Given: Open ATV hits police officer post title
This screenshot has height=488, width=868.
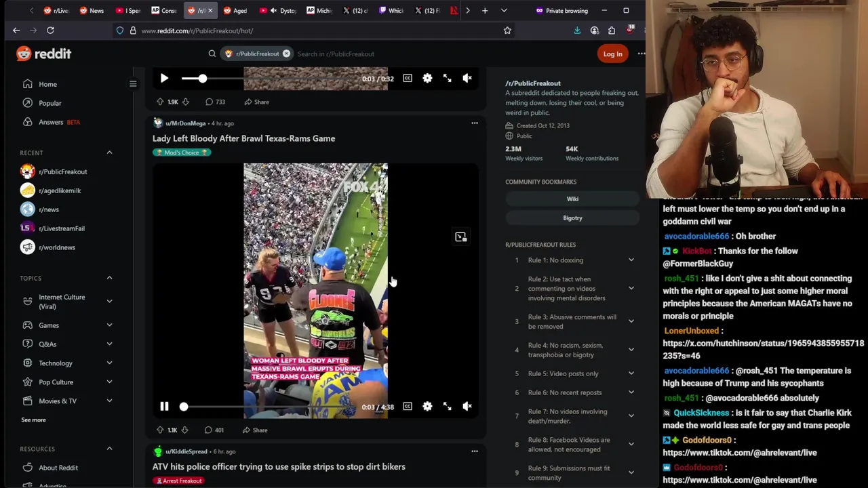Looking at the screenshot, I should pyautogui.click(x=279, y=466).
